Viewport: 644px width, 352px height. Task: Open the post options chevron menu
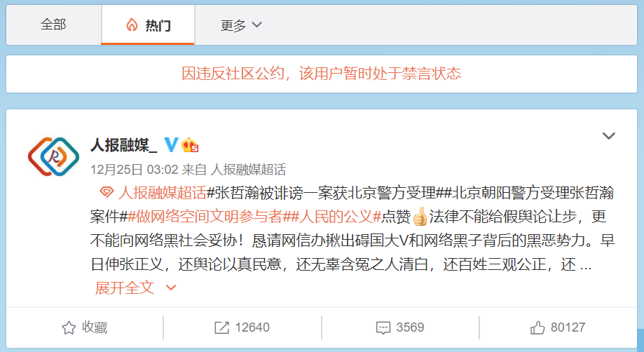point(609,135)
